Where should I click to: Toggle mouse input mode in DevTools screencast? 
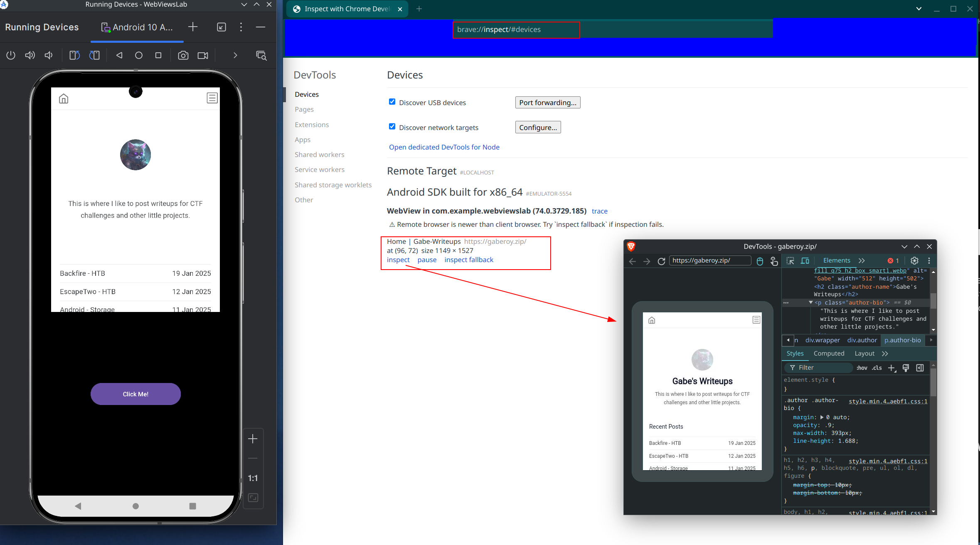coord(760,261)
